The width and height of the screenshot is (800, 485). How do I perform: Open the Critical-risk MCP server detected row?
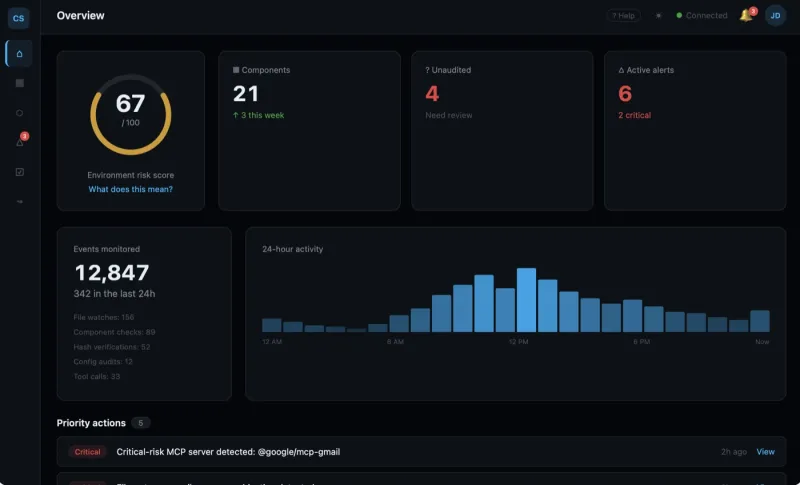pyautogui.click(x=421, y=452)
